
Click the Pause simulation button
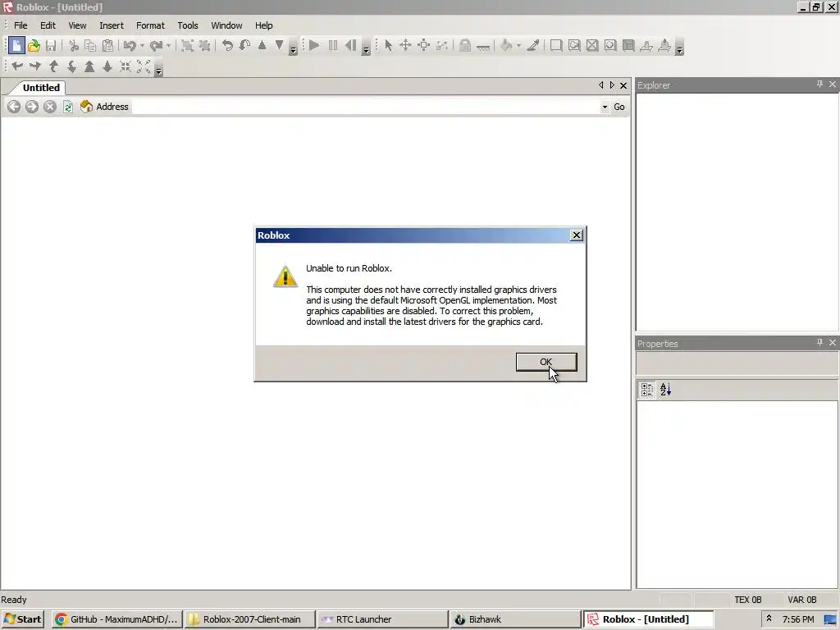pos(333,46)
